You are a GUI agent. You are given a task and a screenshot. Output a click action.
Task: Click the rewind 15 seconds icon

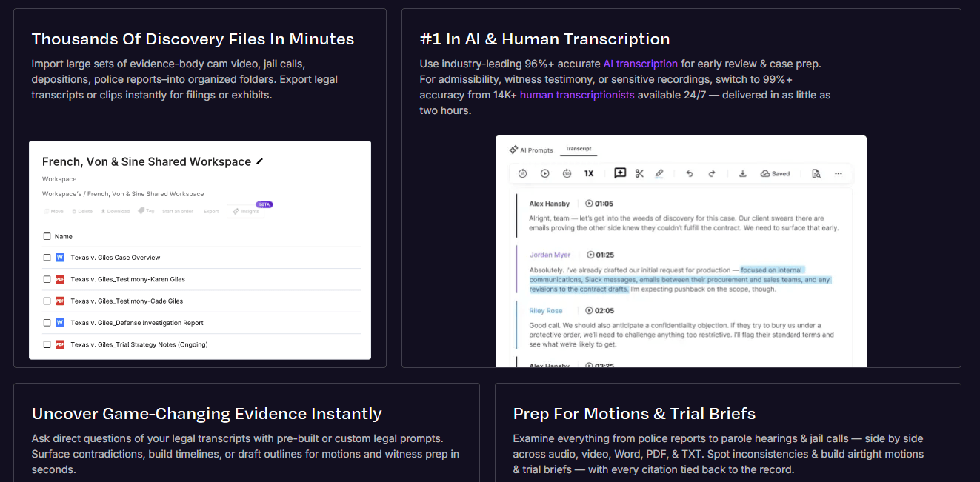(522, 173)
